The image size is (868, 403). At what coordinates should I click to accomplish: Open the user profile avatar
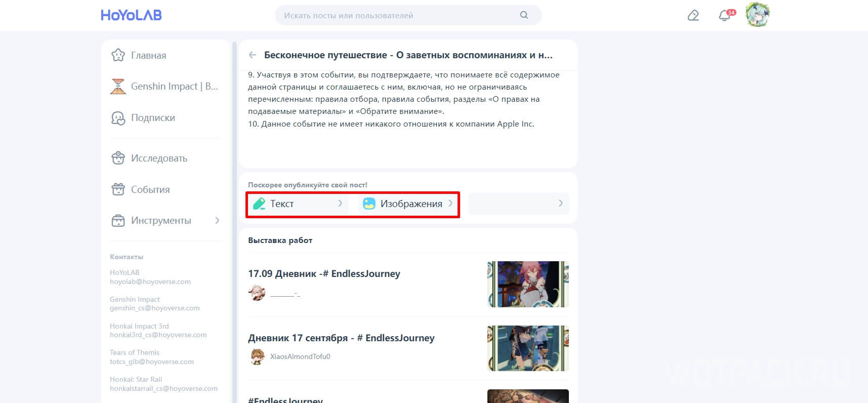coord(758,15)
